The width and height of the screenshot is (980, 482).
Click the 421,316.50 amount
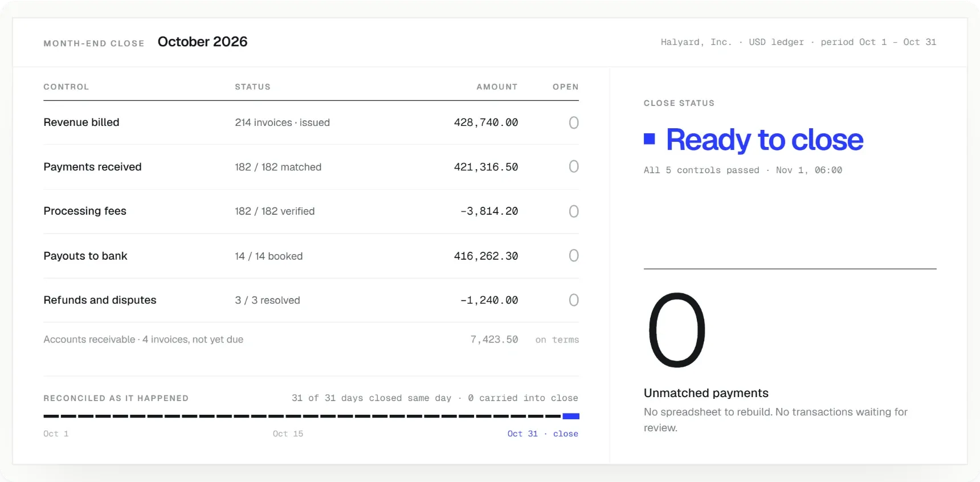(485, 167)
